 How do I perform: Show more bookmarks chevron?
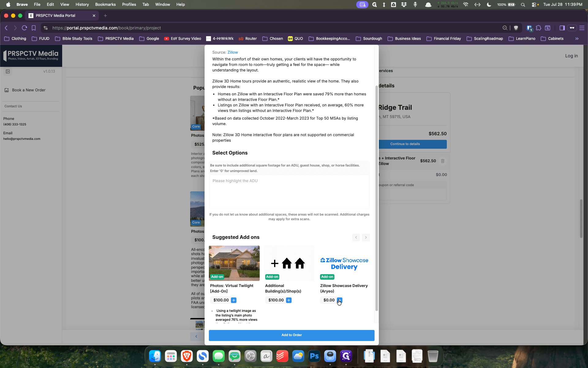pos(577,39)
